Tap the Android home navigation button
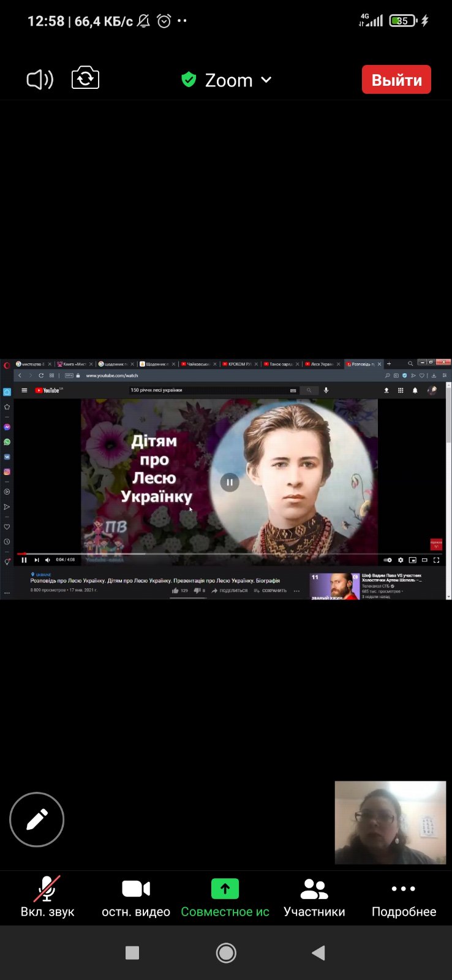 click(x=226, y=952)
